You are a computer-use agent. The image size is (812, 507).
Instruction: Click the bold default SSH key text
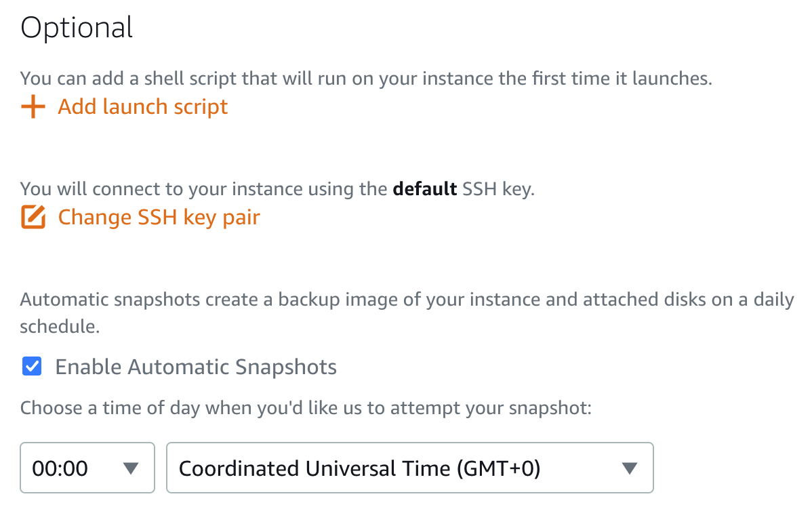click(x=424, y=188)
